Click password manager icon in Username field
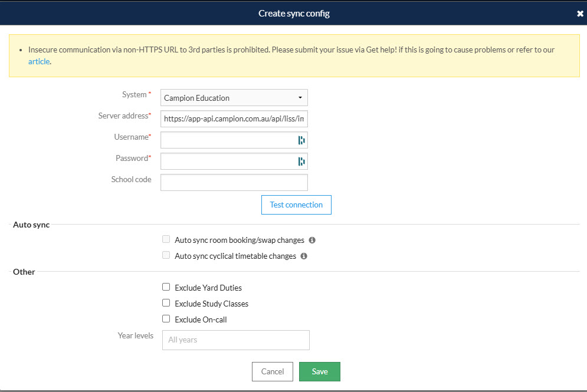Viewport: 587px width, 392px height. (x=301, y=140)
